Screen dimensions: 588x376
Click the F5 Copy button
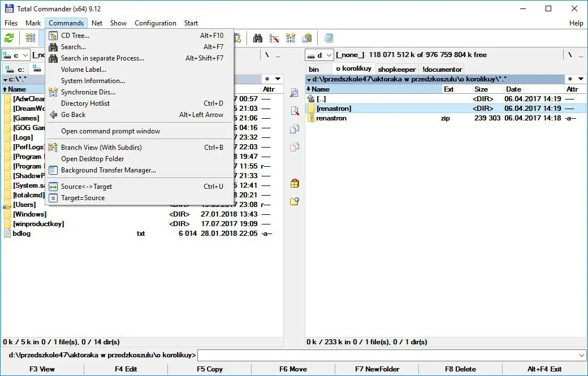pos(210,369)
